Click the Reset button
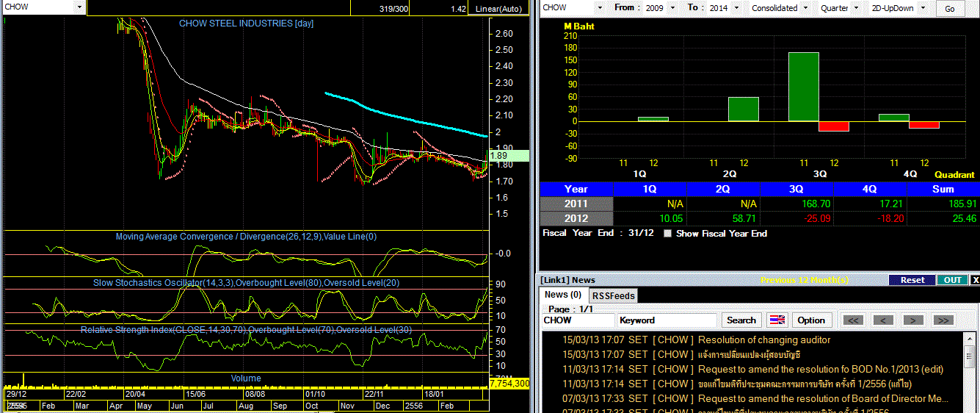980x413 pixels. [x=912, y=280]
